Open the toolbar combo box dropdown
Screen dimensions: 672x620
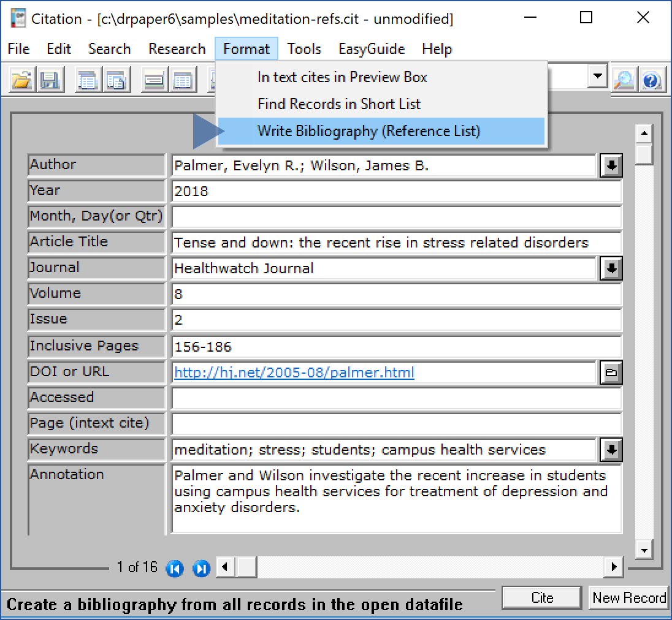pos(596,77)
